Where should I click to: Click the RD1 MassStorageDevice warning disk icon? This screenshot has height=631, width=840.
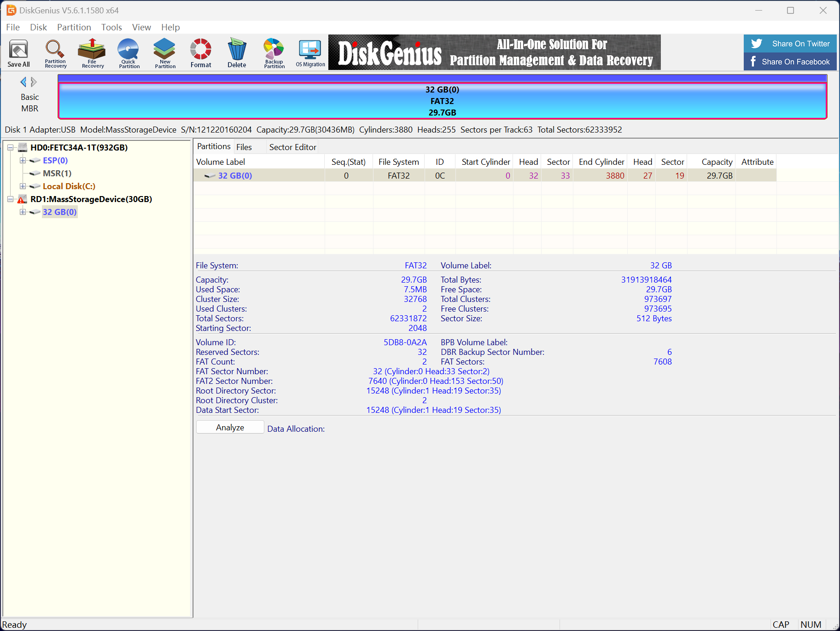click(x=22, y=199)
